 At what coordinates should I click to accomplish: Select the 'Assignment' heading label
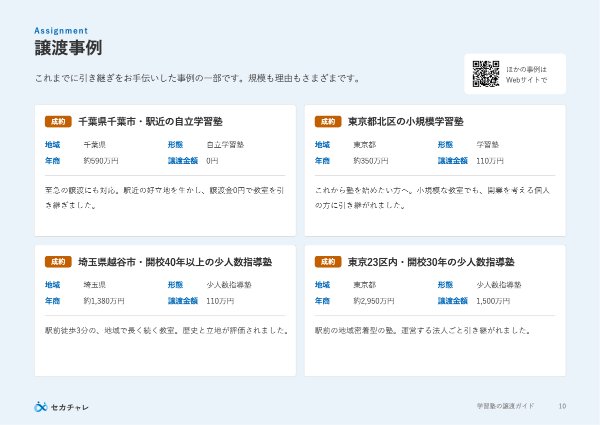[61, 31]
